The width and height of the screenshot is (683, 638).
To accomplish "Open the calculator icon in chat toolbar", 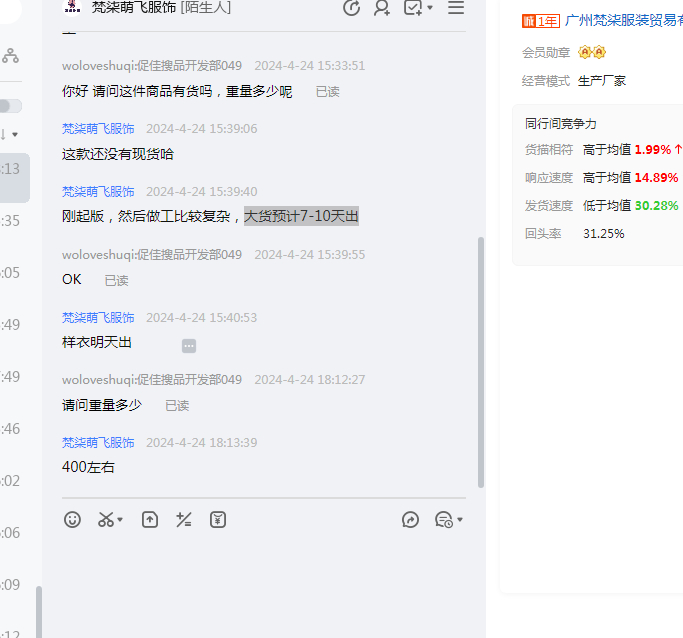I will pyautogui.click(x=184, y=519).
